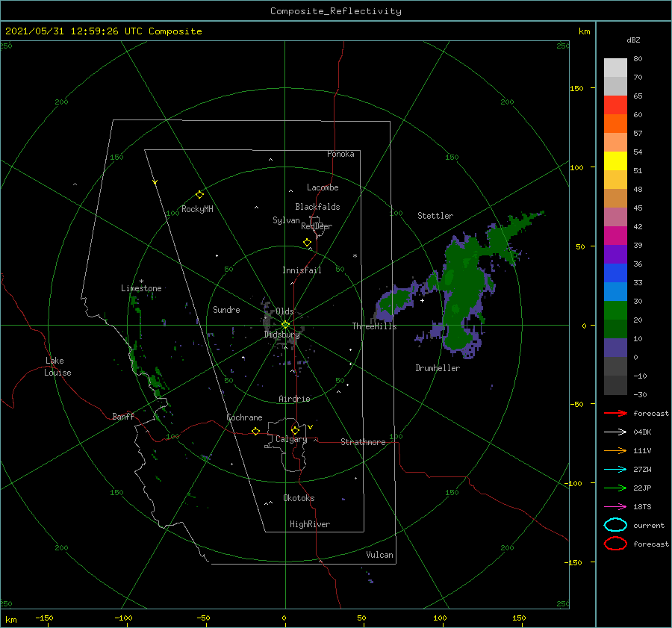Image resolution: width=672 pixels, height=628 pixels.
Task: Click the red forecast arrow in legend
Action: click(x=615, y=413)
